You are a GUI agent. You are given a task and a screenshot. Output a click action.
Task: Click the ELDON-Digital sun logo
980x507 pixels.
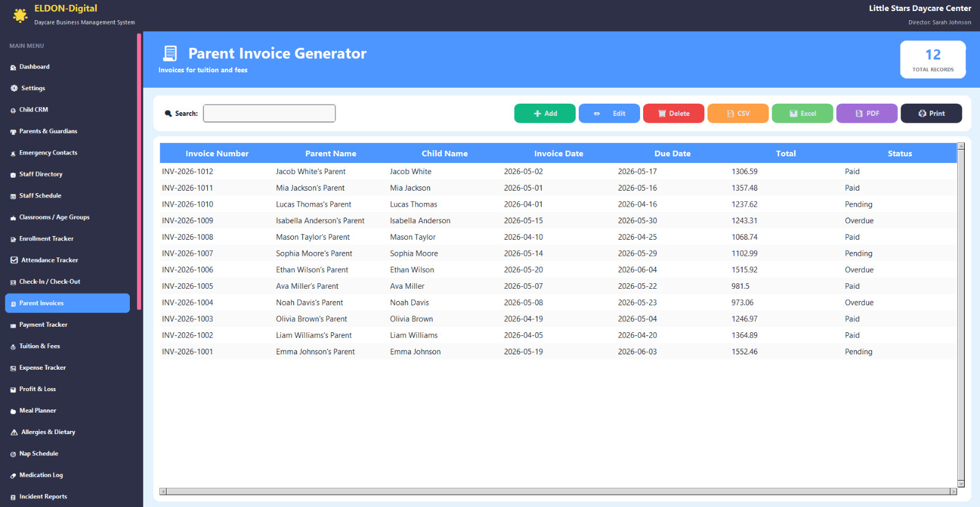tap(20, 15)
